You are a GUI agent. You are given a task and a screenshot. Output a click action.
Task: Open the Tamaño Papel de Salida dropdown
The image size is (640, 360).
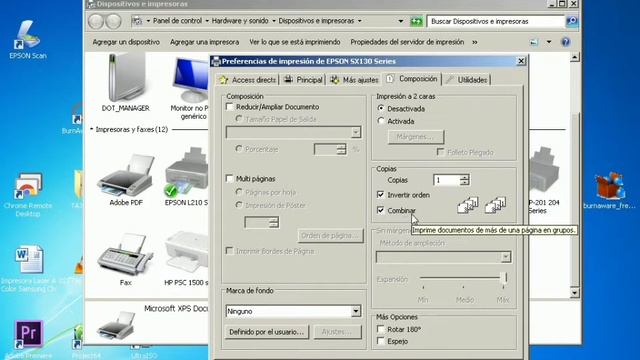(x=356, y=132)
